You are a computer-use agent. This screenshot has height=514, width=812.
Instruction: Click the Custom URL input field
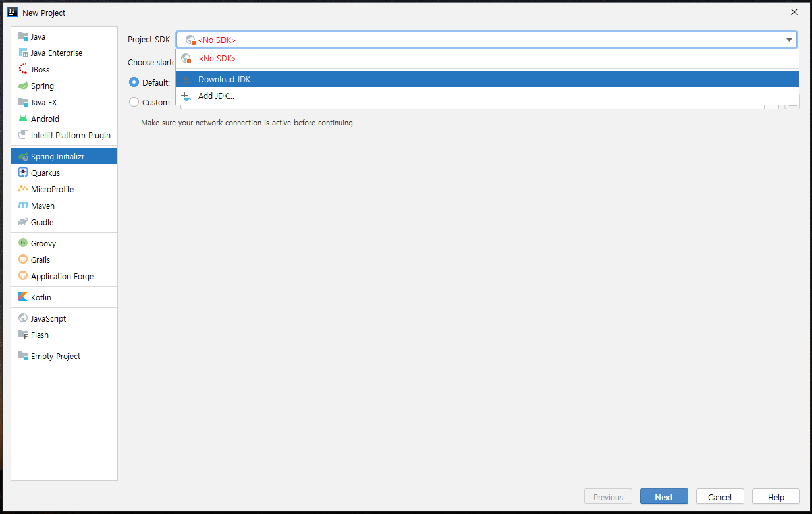472,106
